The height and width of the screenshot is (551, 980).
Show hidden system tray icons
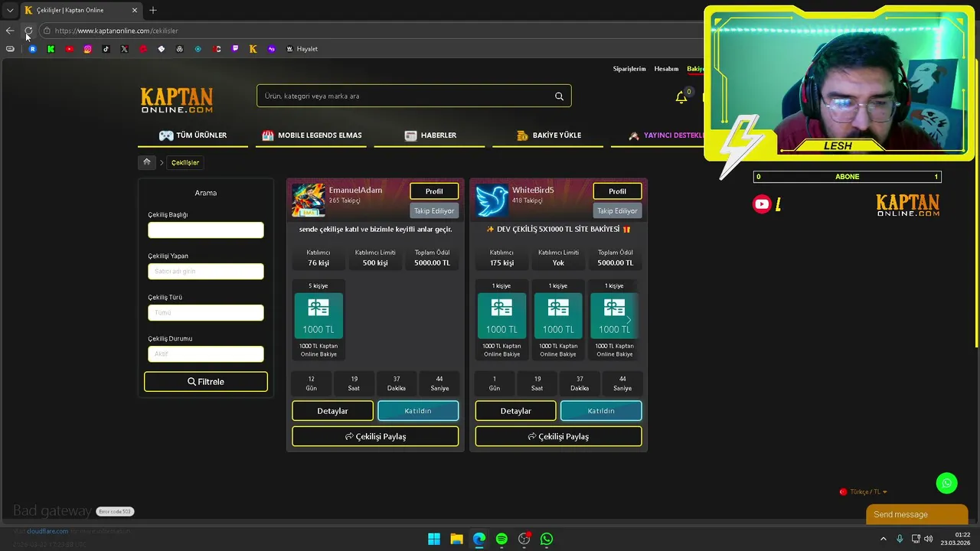click(883, 539)
